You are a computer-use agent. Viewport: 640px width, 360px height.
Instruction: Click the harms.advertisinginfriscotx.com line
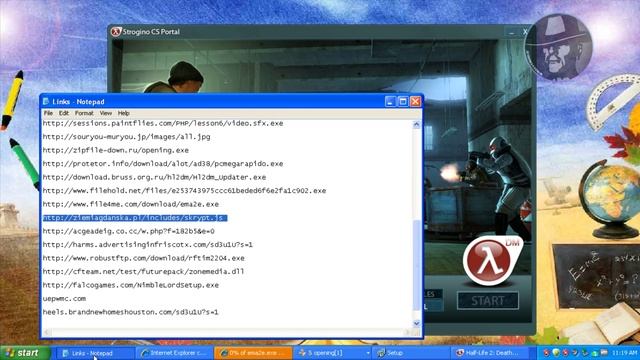(148, 244)
